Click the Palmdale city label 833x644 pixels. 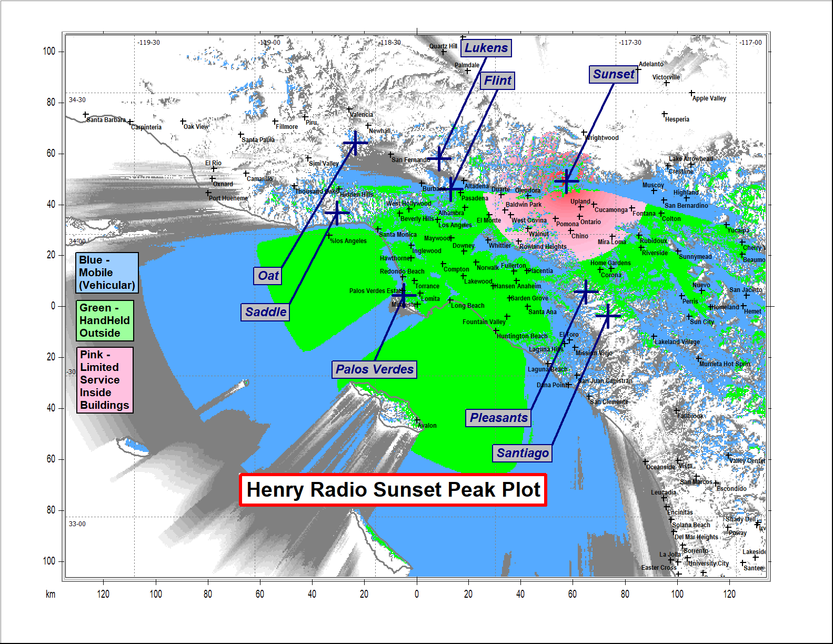point(467,65)
